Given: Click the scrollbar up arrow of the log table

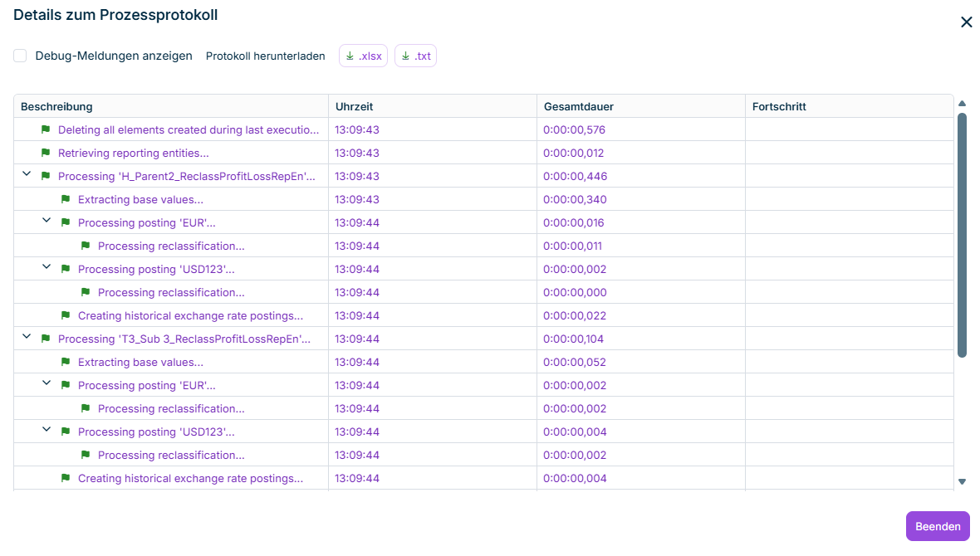Looking at the screenshot, I should 962,104.
